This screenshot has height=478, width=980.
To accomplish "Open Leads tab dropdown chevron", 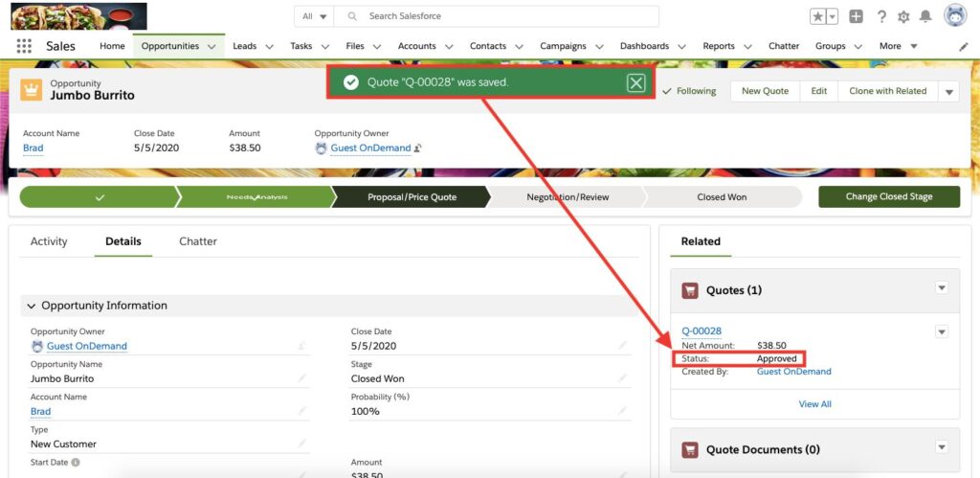I will [x=269, y=46].
